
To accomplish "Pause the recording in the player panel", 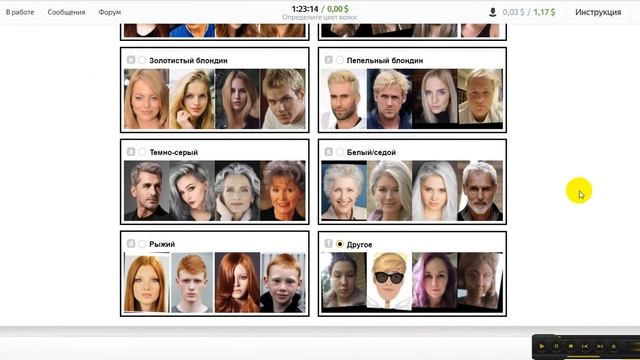I will 556,347.
